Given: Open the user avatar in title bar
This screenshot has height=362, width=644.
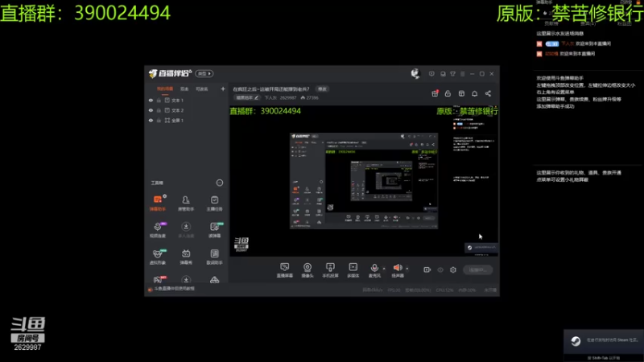Looking at the screenshot, I should coord(415,73).
